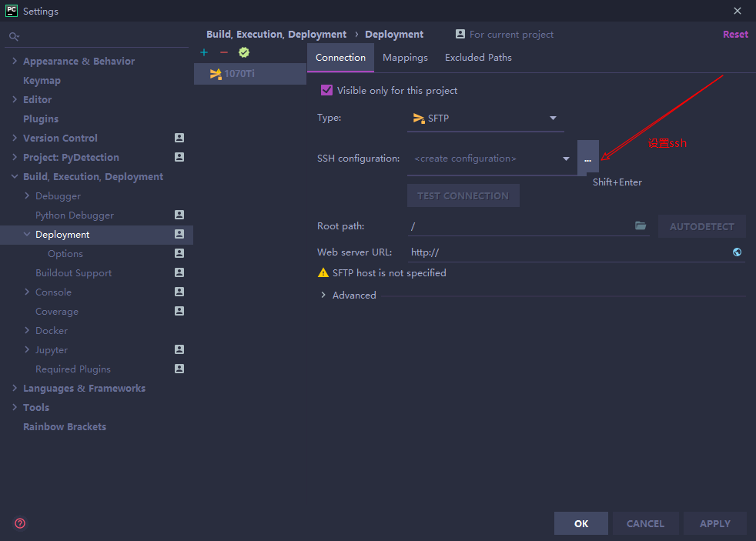Image resolution: width=756 pixels, height=541 pixels.
Task: Click the Cancel button
Action: [x=646, y=523]
